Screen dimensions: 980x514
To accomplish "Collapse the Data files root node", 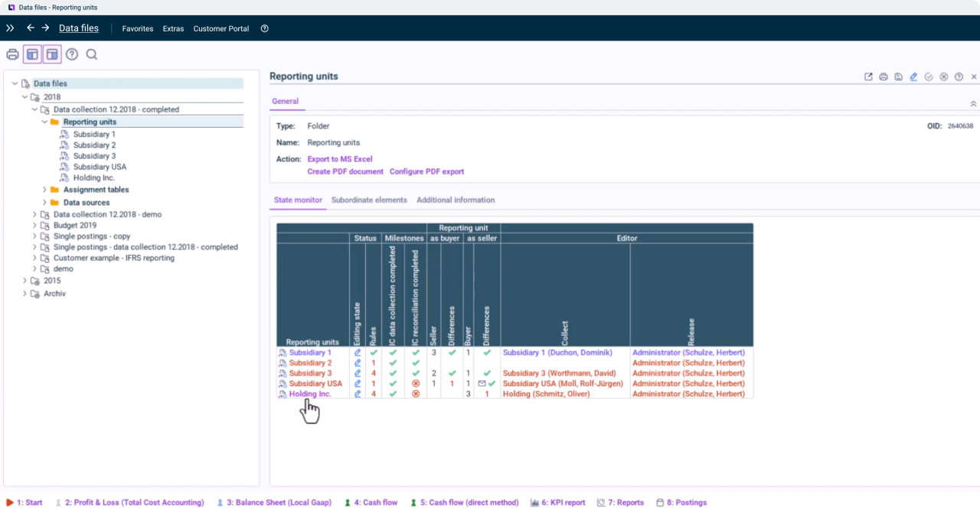I will (15, 83).
